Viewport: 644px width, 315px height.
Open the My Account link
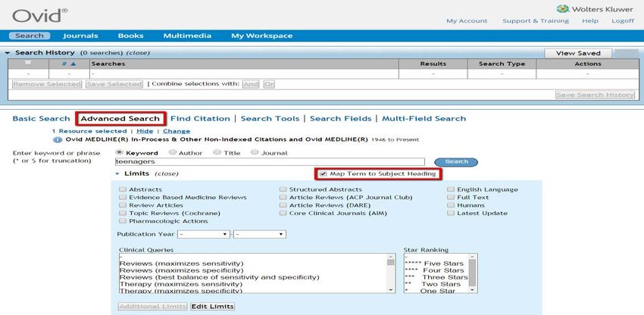pos(467,21)
